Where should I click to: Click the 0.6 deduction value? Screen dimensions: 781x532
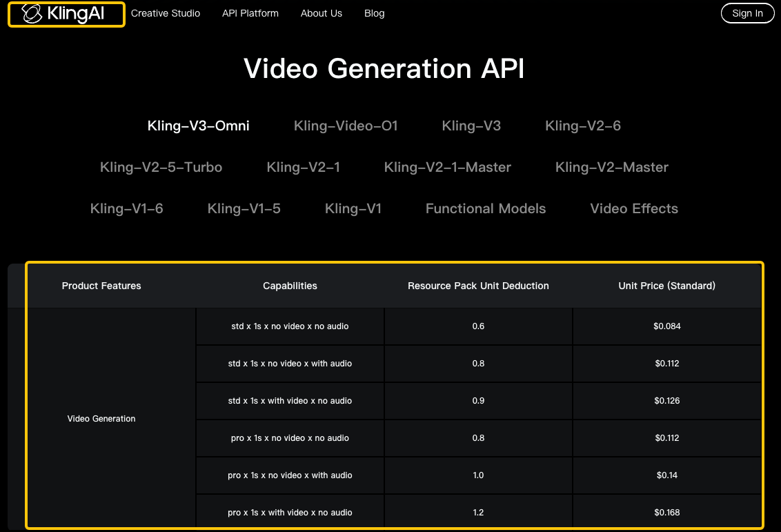(x=478, y=326)
